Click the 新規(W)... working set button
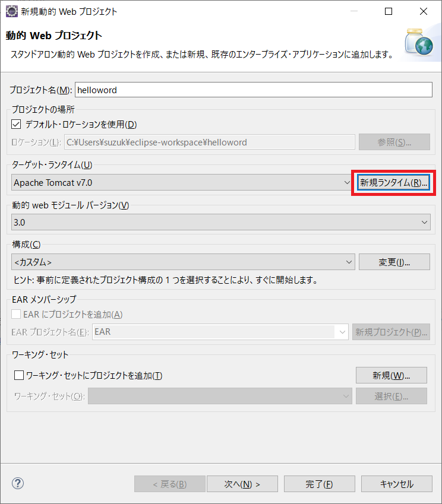Viewport: 442px width, 504px height. (391, 375)
